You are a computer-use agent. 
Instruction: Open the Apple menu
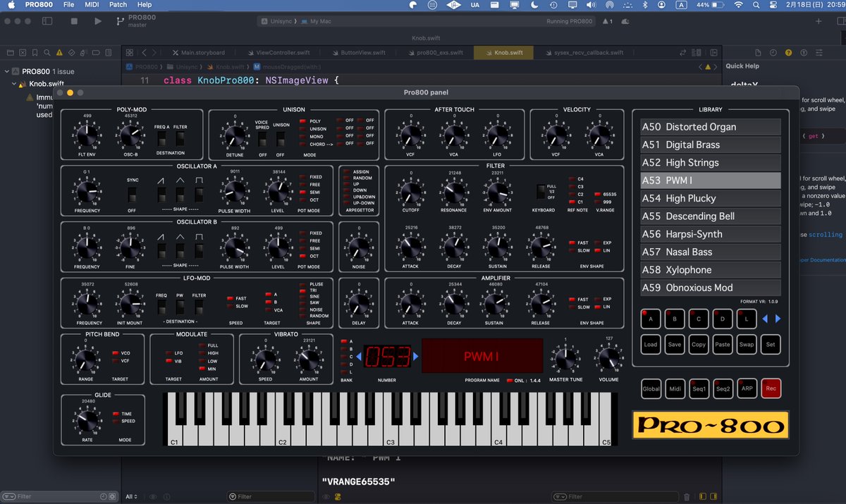(x=11, y=5)
